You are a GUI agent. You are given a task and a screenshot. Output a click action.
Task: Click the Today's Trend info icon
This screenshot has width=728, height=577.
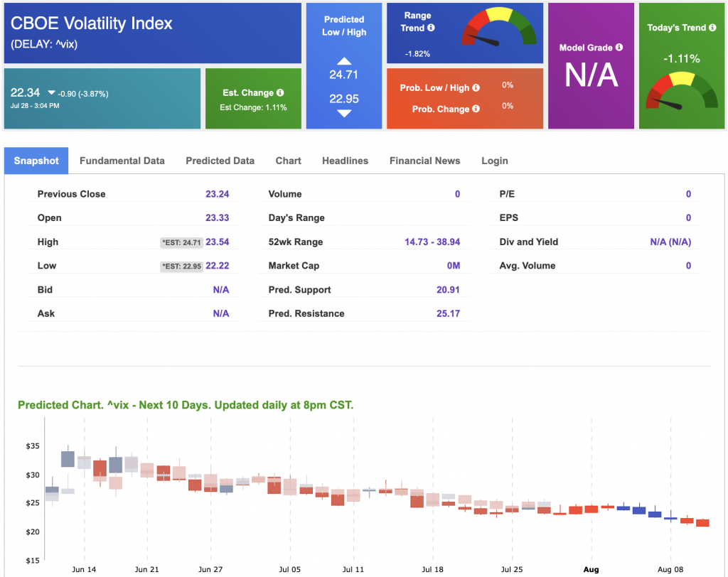pos(712,28)
